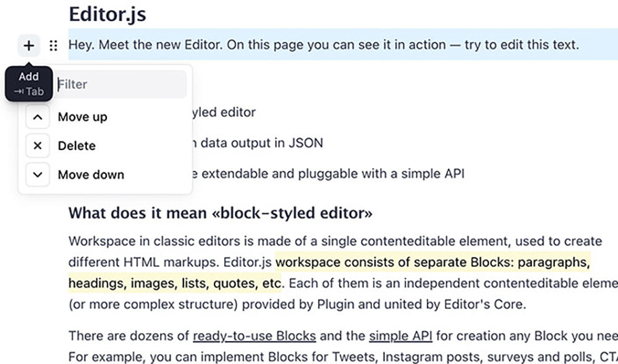Click the highlighted text 'headings, images, lists, quotes, etc'
The image size is (618, 364).
pyautogui.click(x=175, y=284)
